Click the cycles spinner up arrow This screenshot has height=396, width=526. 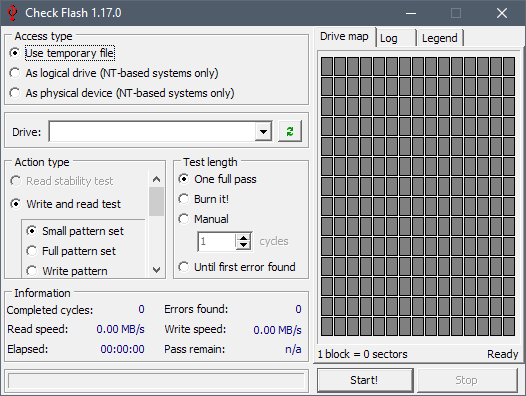(243, 237)
